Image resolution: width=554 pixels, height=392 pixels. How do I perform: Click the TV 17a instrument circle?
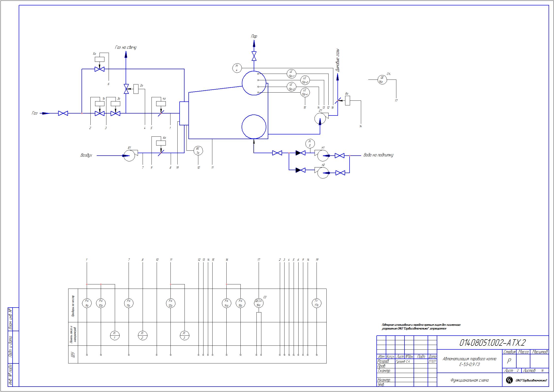coord(317,303)
